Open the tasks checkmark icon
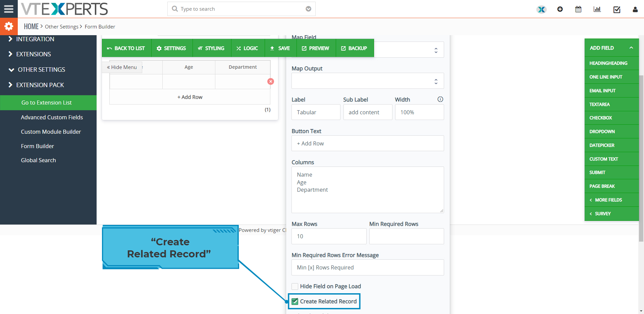644x314 pixels. (617, 9)
